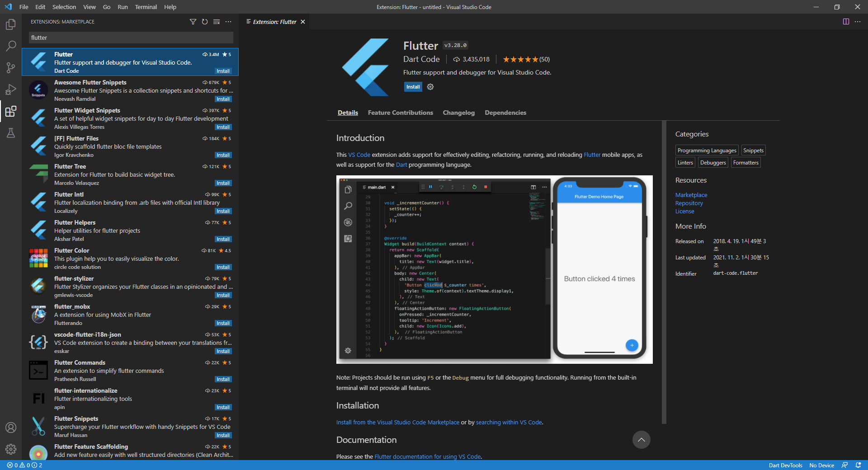This screenshot has width=868, height=470.
Task: Select the Flutter Commands terminal icon
Action: [38, 371]
